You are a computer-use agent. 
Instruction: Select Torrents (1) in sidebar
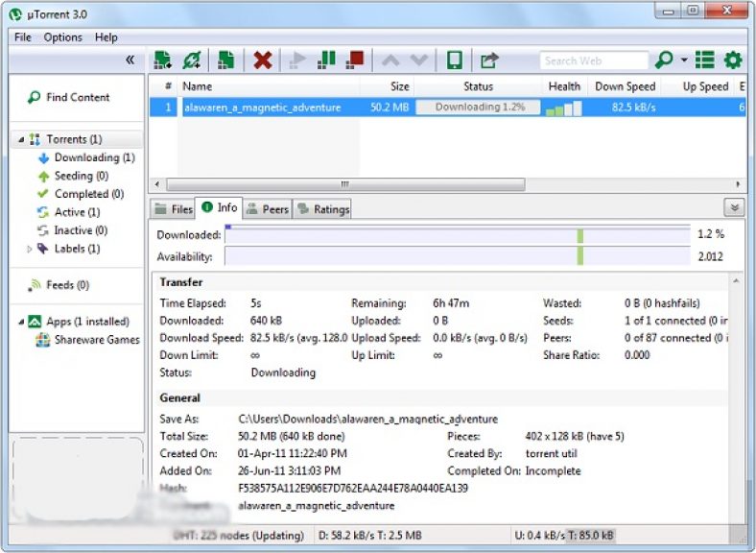[74, 139]
